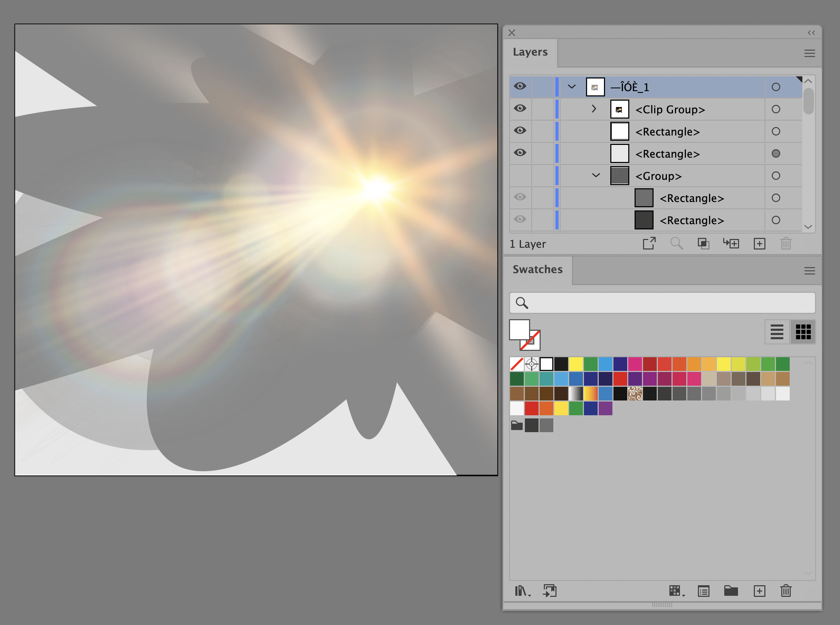840x625 pixels.
Task: Hide the top Rectangle layer
Action: [x=520, y=131]
